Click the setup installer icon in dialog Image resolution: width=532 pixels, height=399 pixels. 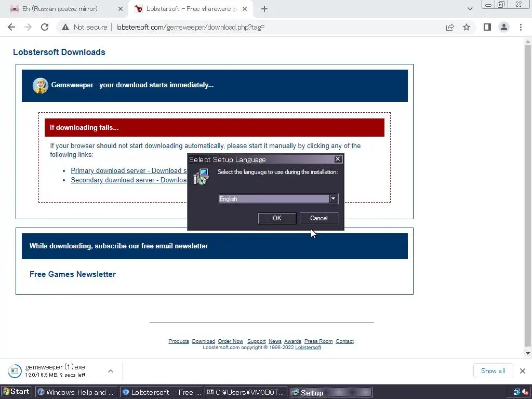pos(201,177)
